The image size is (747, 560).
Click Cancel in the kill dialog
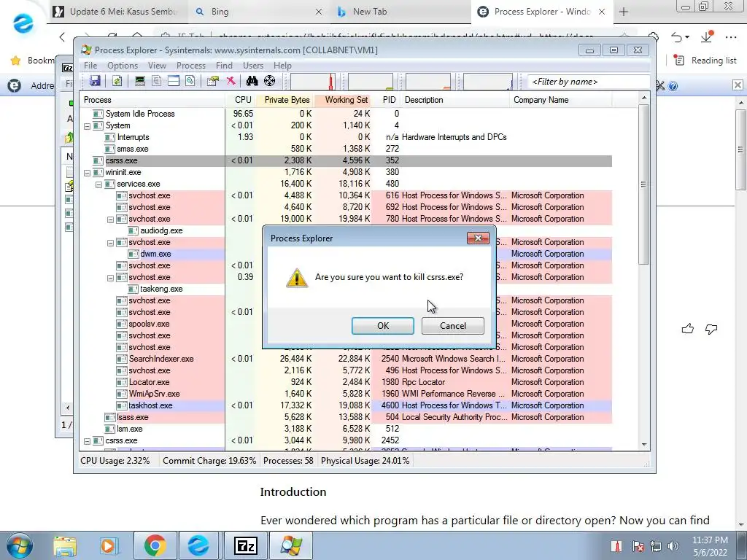coord(452,326)
